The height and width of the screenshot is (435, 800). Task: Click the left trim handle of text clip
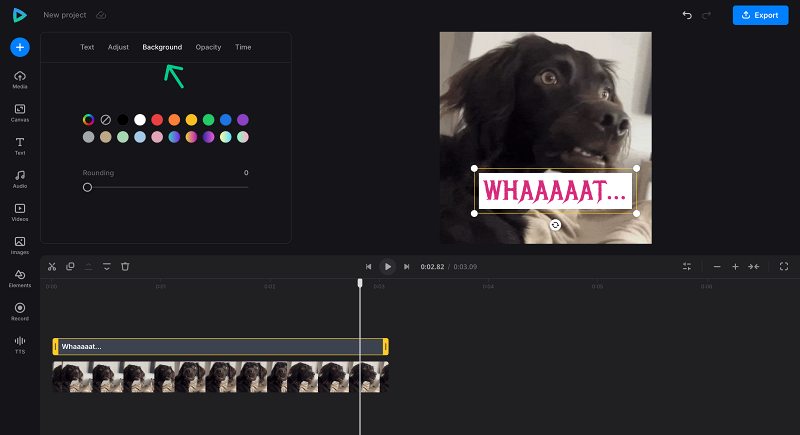[x=56, y=347]
